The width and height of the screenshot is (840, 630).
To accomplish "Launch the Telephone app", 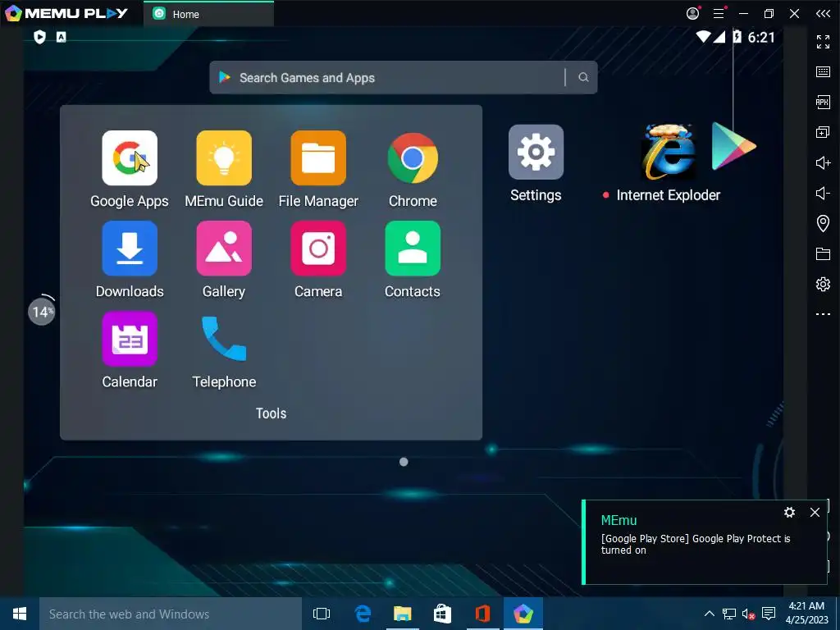I will (224, 339).
